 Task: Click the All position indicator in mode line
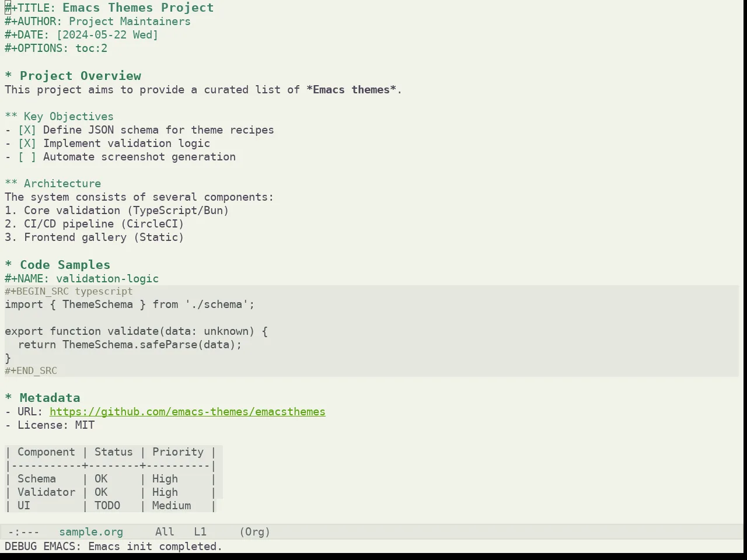click(165, 532)
